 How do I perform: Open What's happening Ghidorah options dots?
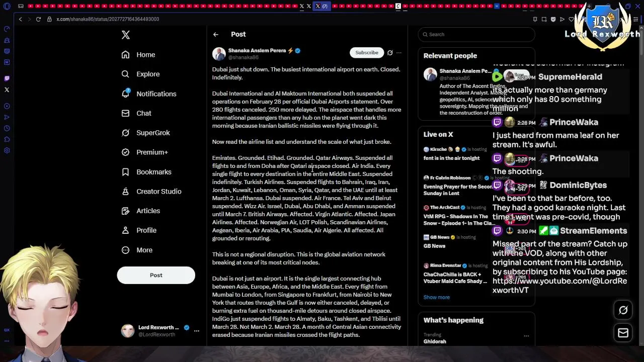pos(526,336)
